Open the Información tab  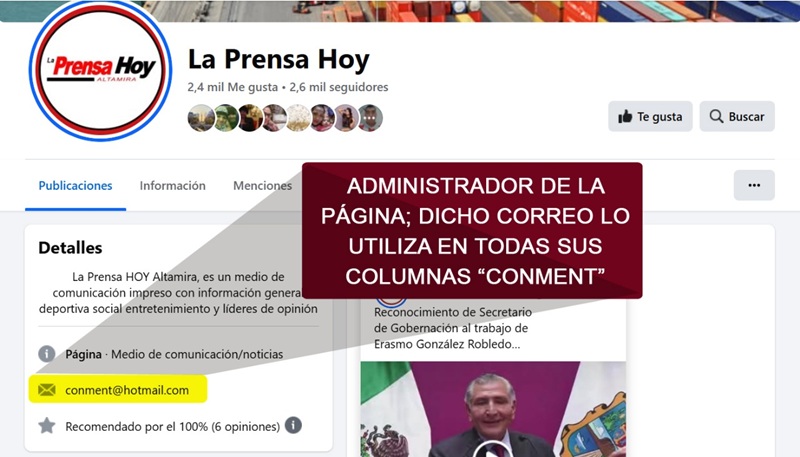(x=172, y=186)
